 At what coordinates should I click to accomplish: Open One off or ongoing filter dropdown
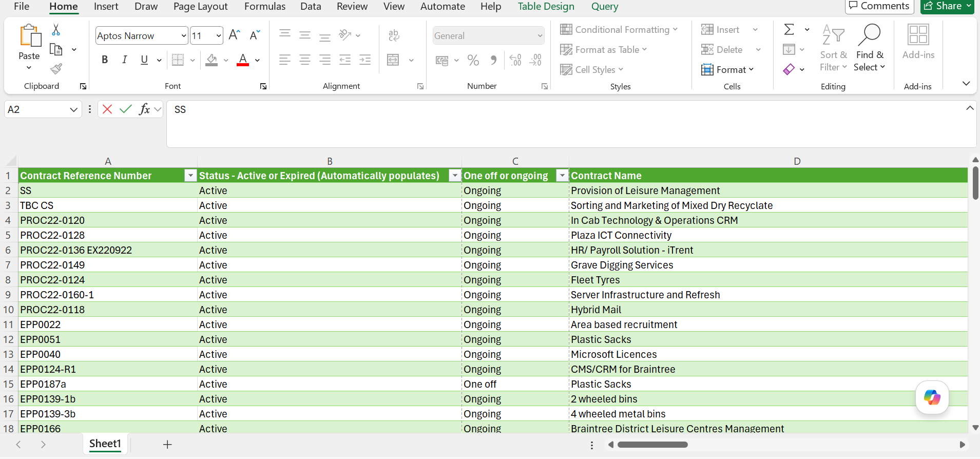point(563,176)
